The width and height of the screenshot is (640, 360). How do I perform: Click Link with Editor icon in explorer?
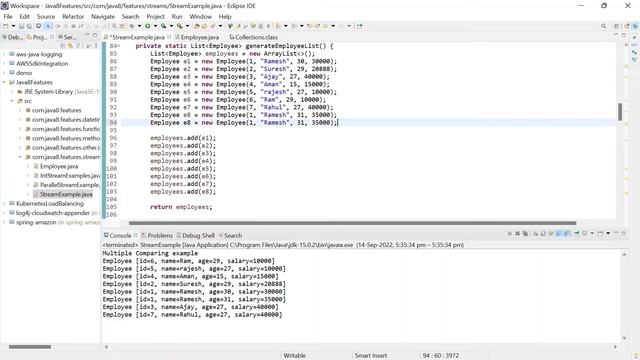coord(70,46)
